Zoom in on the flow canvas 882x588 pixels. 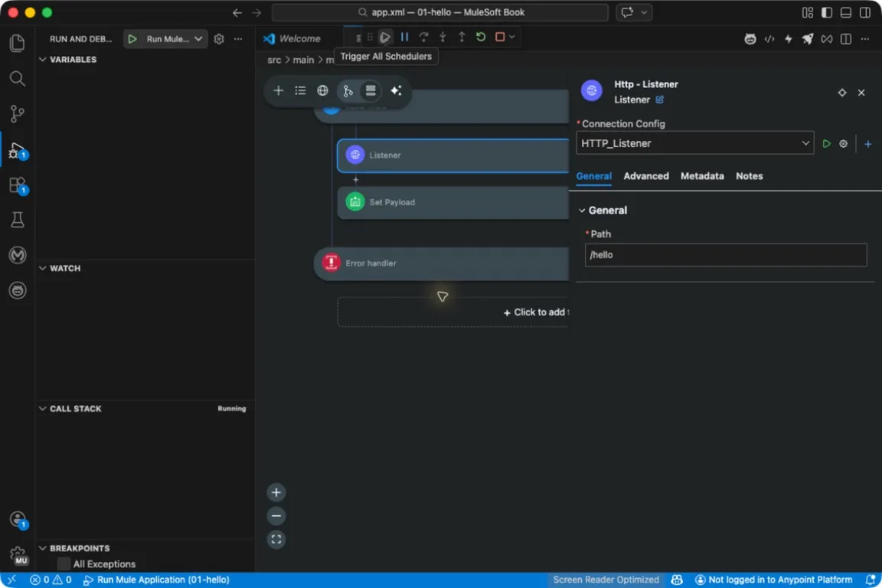pos(276,493)
